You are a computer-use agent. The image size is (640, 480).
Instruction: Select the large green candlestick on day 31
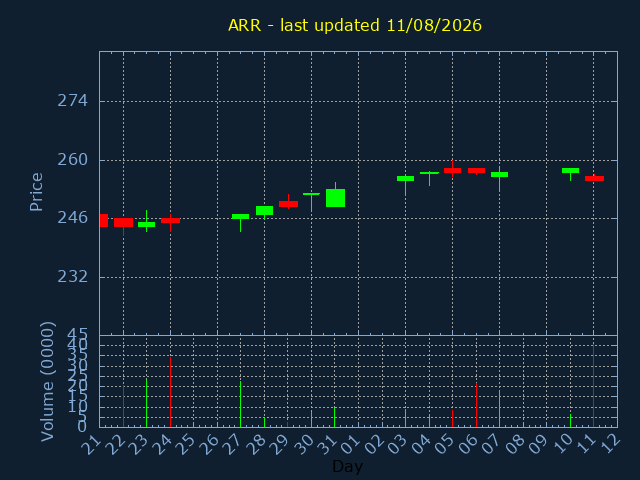[336, 198]
